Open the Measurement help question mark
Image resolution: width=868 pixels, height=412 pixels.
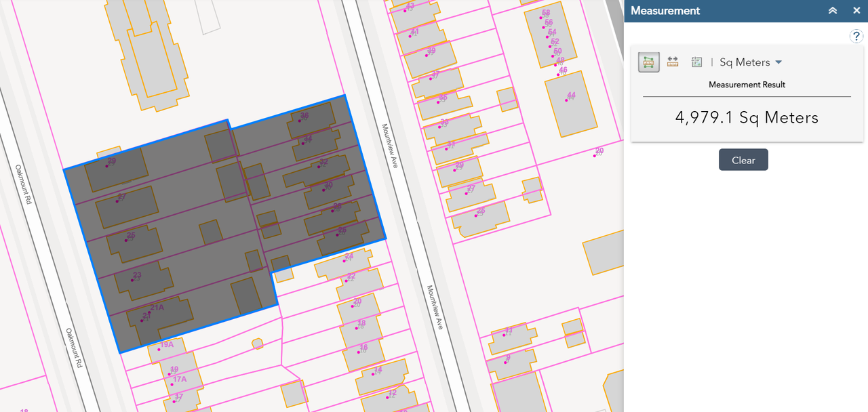click(856, 37)
